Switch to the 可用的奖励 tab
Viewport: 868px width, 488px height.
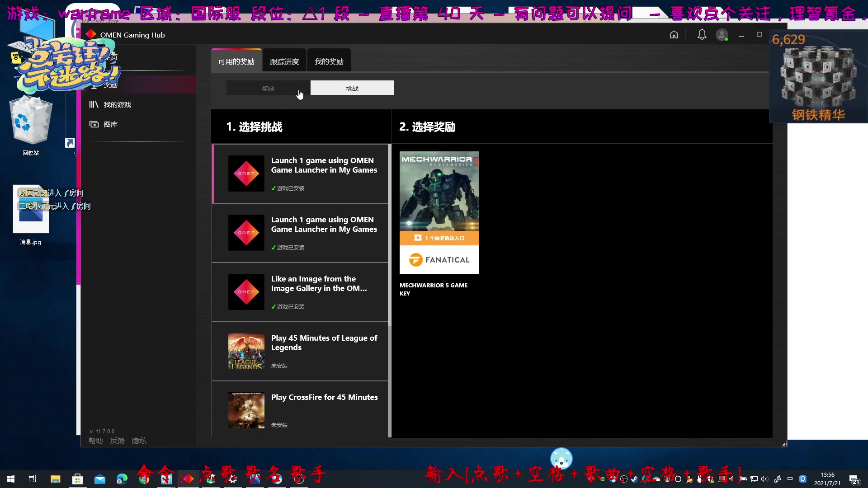[237, 61]
